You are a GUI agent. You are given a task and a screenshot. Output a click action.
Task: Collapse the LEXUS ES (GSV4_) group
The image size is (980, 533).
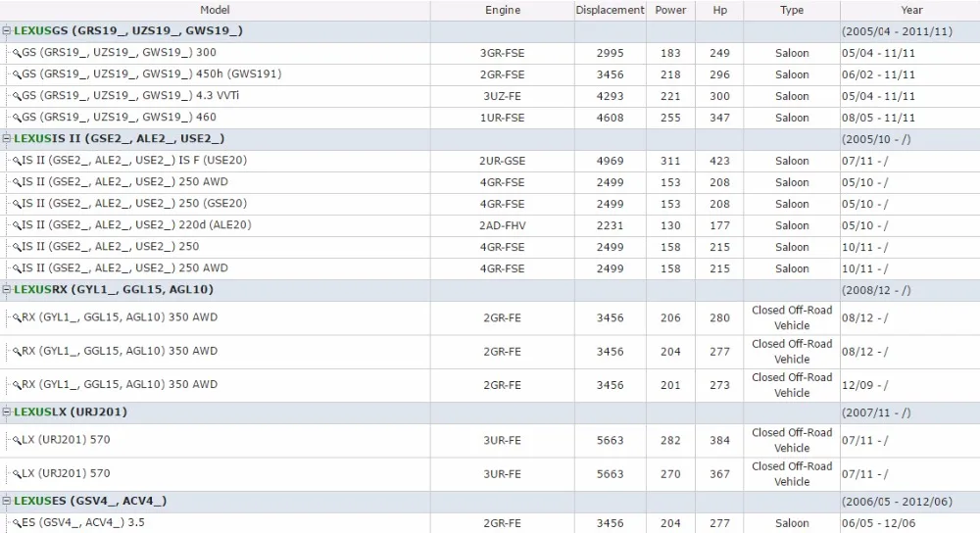pyautogui.click(x=6, y=501)
